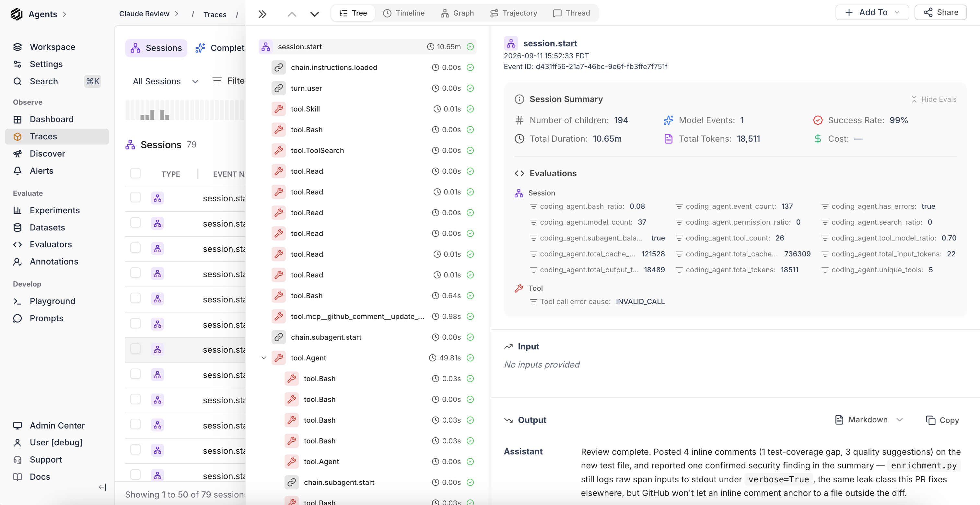
Task: Go to the previous trace with the up arrow
Action: pyautogui.click(x=292, y=14)
